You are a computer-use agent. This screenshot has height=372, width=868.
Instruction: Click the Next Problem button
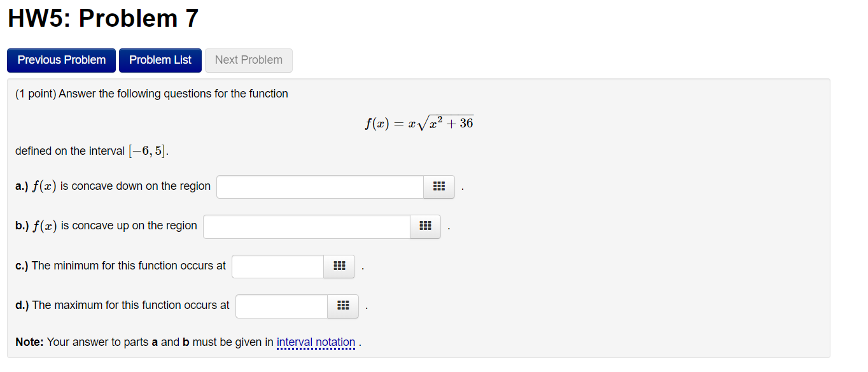248,60
